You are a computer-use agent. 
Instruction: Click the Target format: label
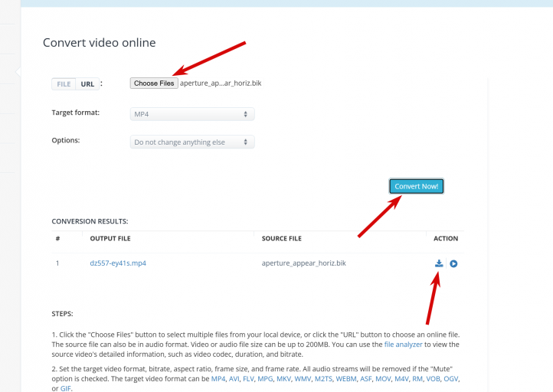[x=76, y=113]
